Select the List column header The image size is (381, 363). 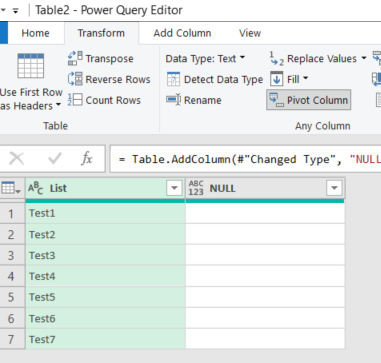(x=105, y=188)
